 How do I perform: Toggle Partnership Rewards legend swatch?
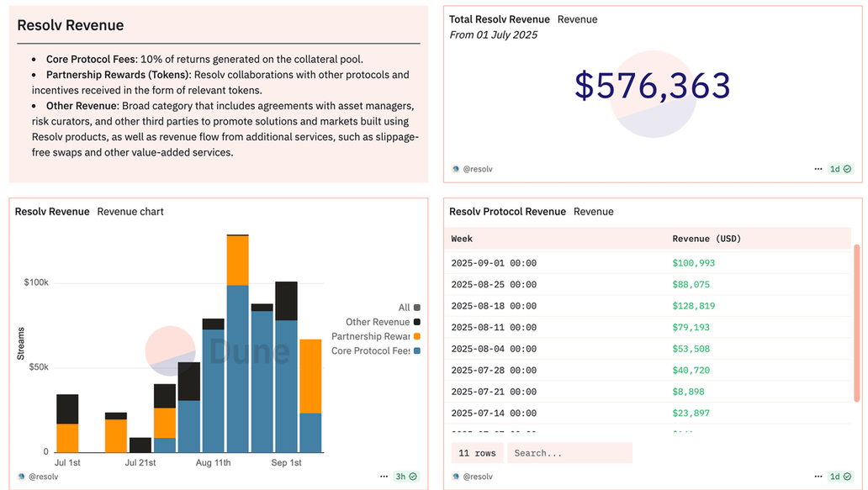417,336
